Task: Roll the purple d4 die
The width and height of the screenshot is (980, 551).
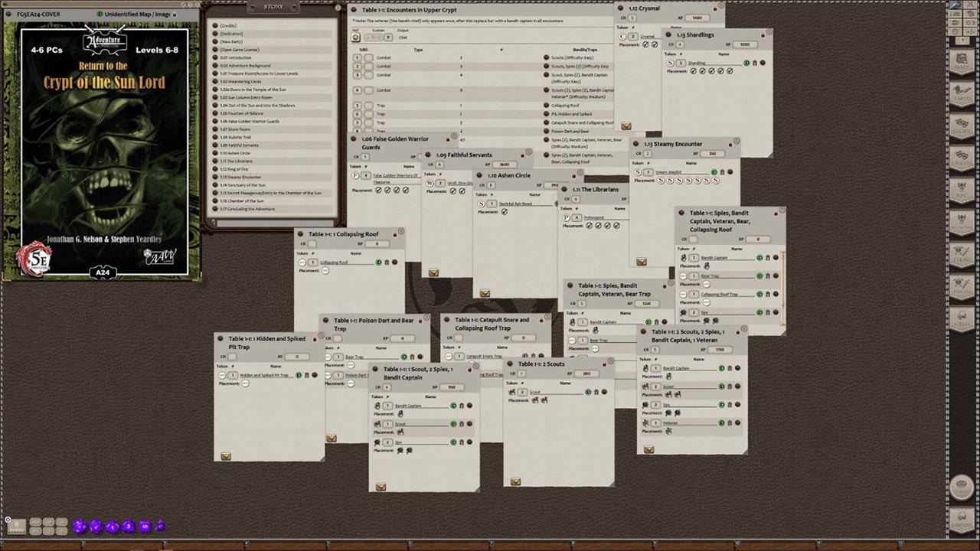Action: pos(161,525)
